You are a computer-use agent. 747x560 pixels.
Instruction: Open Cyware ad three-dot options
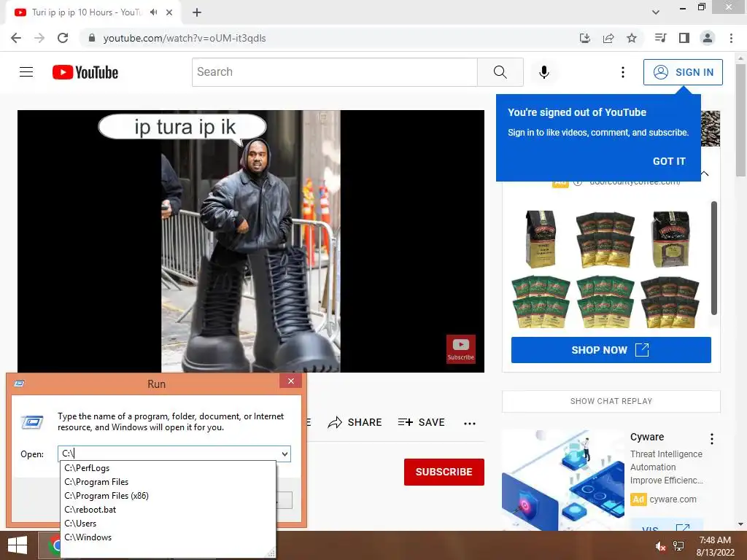pyautogui.click(x=712, y=438)
